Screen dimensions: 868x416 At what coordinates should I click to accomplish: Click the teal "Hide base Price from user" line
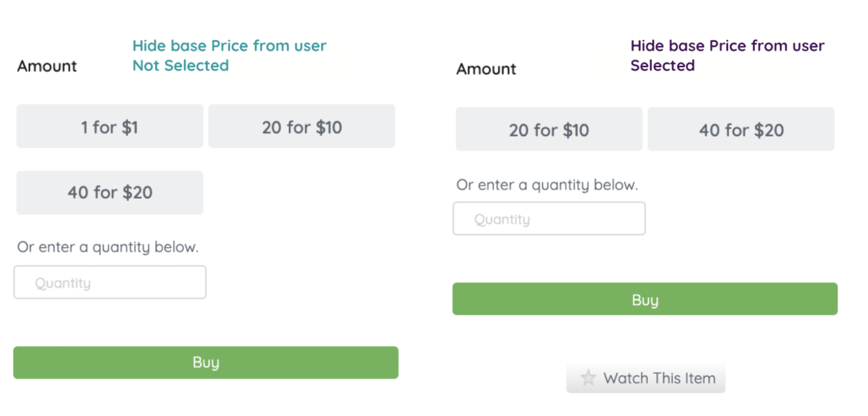(229, 46)
